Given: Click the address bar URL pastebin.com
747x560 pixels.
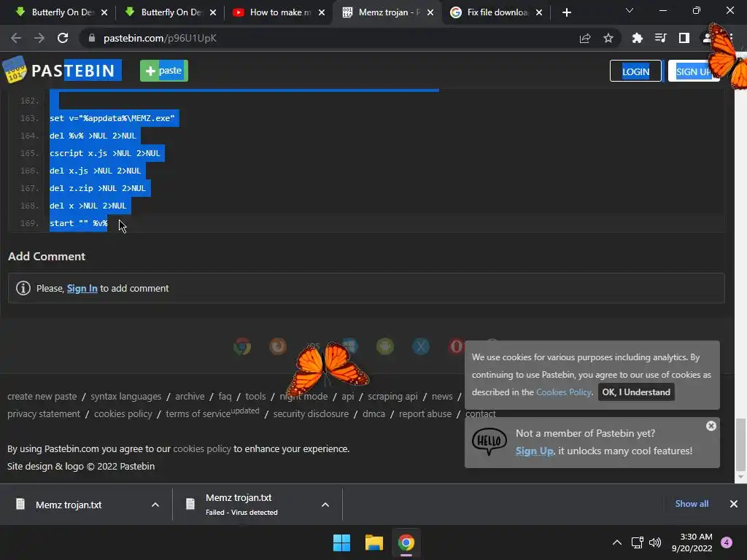Looking at the screenshot, I should pos(160,38).
